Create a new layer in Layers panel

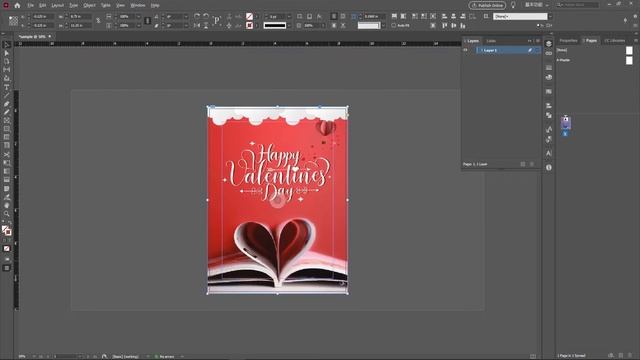523,164
